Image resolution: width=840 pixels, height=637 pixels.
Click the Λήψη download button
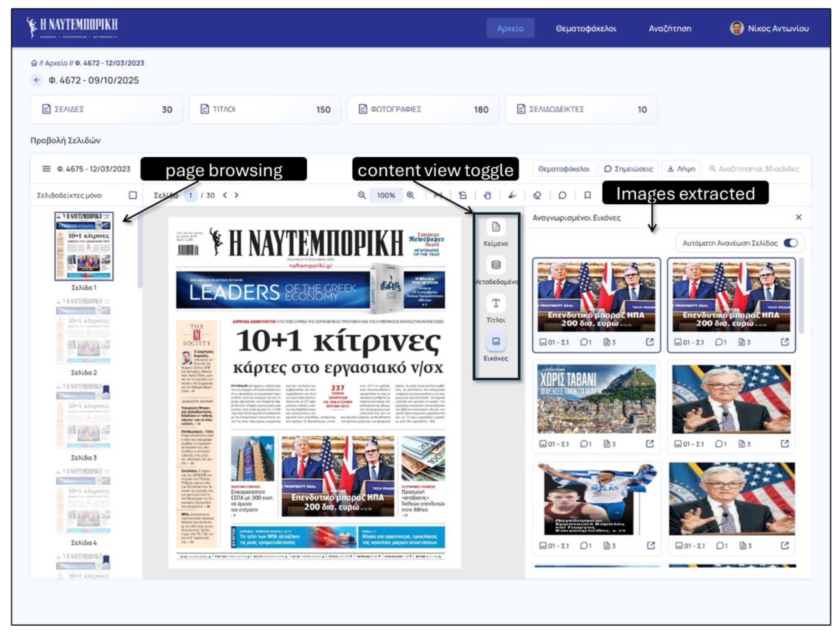pyautogui.click(x=682, y=169)
